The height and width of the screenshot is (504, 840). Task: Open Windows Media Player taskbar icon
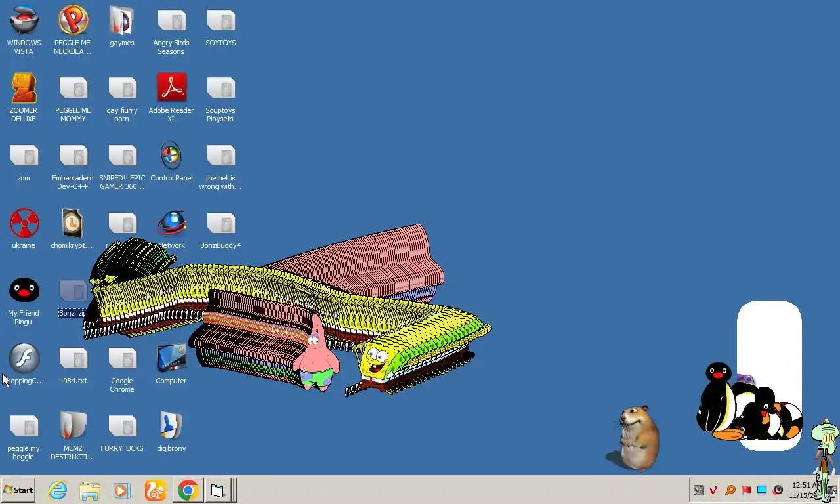point(122,490)
